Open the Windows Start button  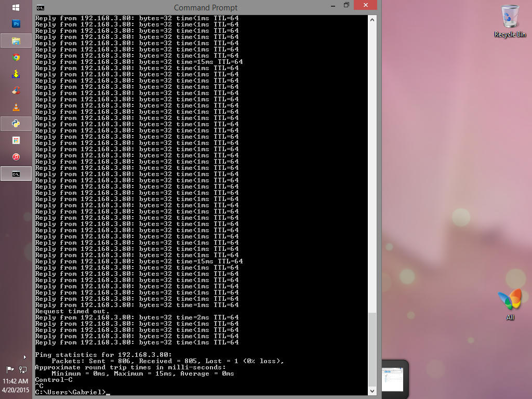click(x=16, y=7)
